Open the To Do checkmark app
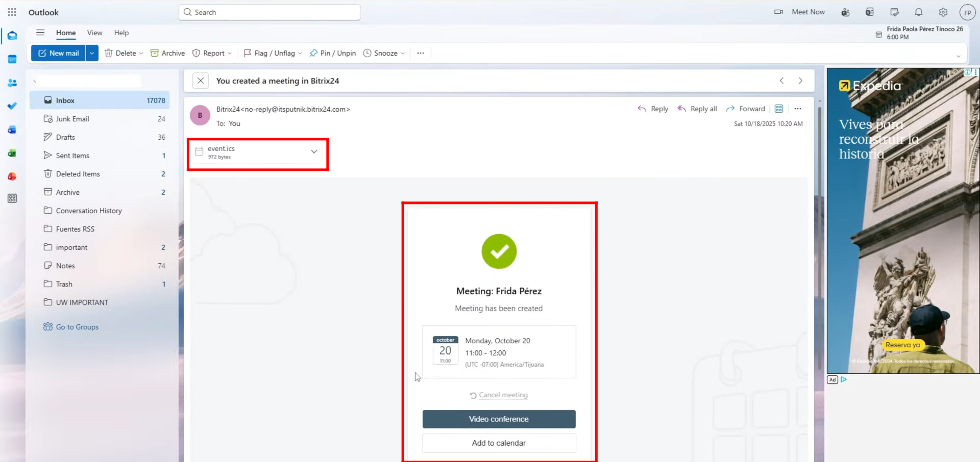 pyautogui.click(x=12, y=106)
